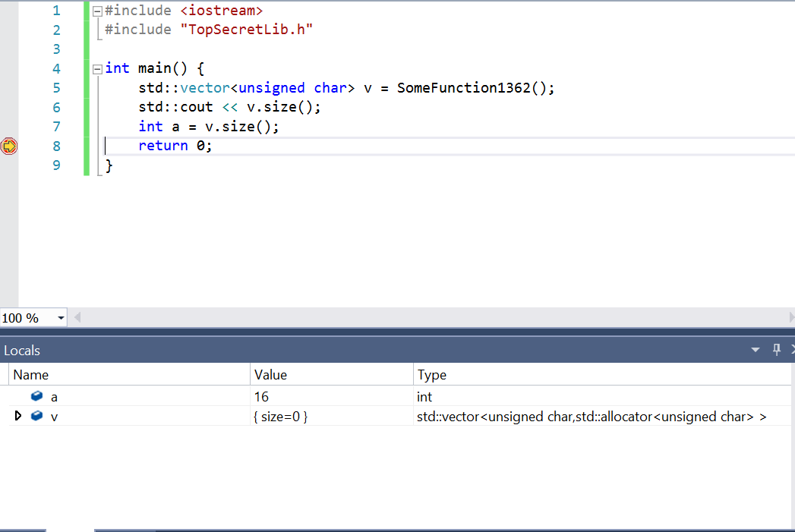Collapse the #include region on line 1
Image resolution: width=795 pixels, height=532 pixels.
point(97,11)
